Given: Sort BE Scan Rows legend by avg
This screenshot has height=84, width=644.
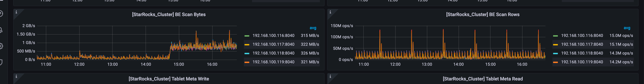Looking at the screenshot, I should click(627, 28).
